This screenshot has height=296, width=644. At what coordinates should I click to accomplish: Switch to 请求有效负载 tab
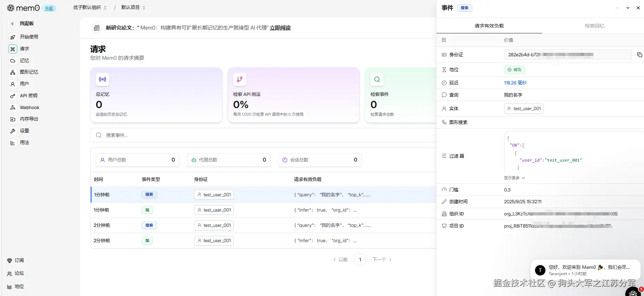click(489, 26)
